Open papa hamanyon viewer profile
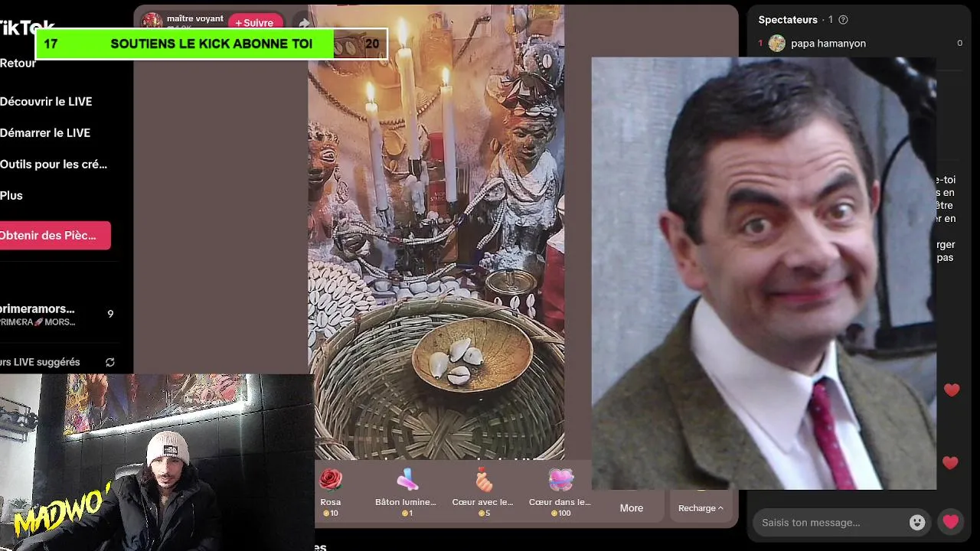Image resolution: width=980 pixels, height=551 pixels. pyautogui.click(x=828, y=44)
